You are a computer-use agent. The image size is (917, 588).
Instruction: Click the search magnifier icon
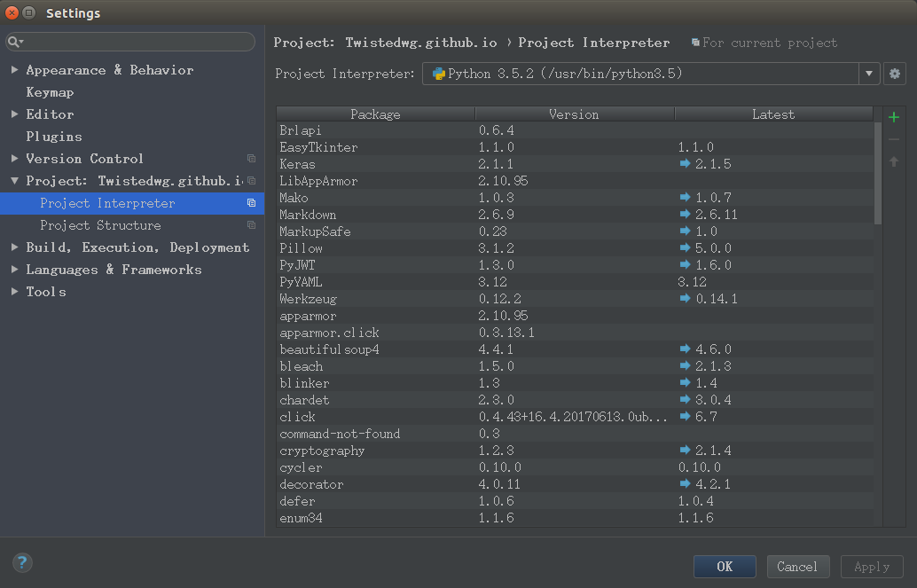[x=14, y=42]
